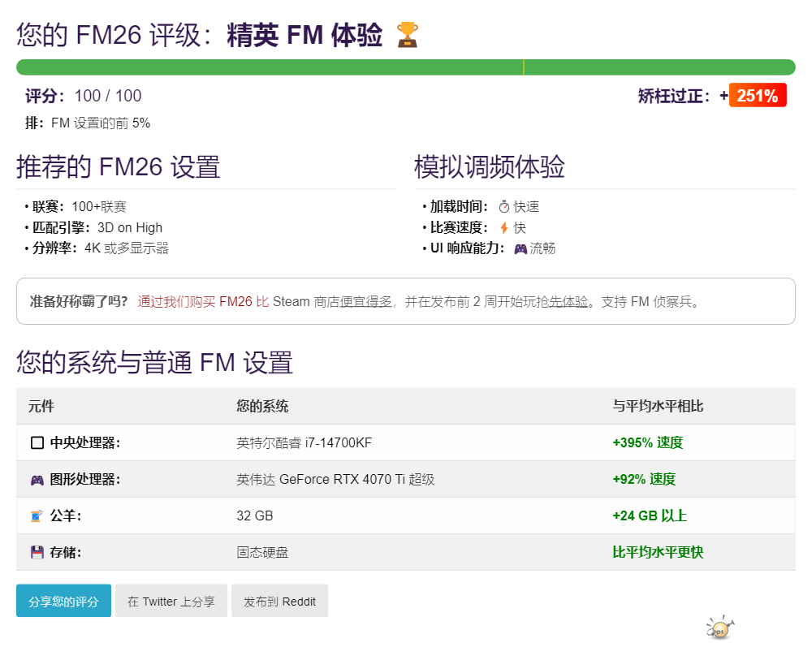Click the 图形处理器 gamepad icon
This screenshot has width=812, height=647.
pyautogui.click(x=37, y=480)
